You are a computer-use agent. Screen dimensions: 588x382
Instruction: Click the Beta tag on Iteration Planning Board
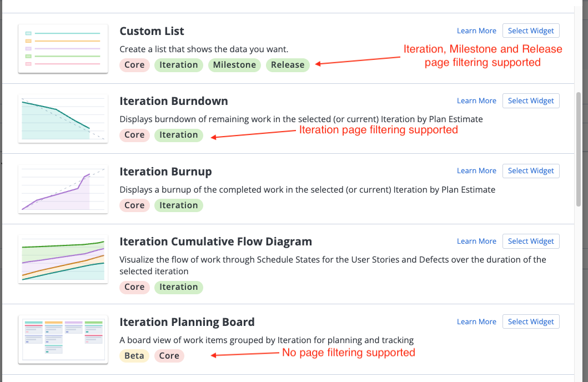point(134,356)
